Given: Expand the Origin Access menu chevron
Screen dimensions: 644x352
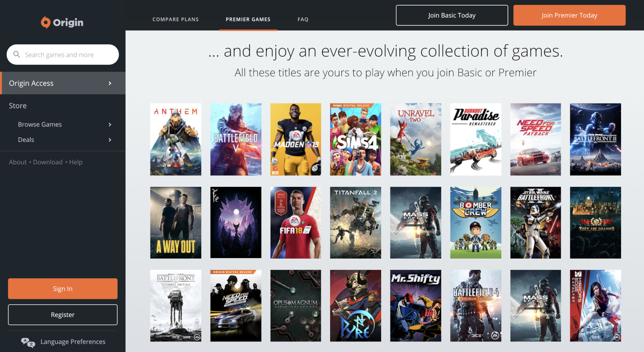Looking at the screenshot, I should tap(110, 83).
